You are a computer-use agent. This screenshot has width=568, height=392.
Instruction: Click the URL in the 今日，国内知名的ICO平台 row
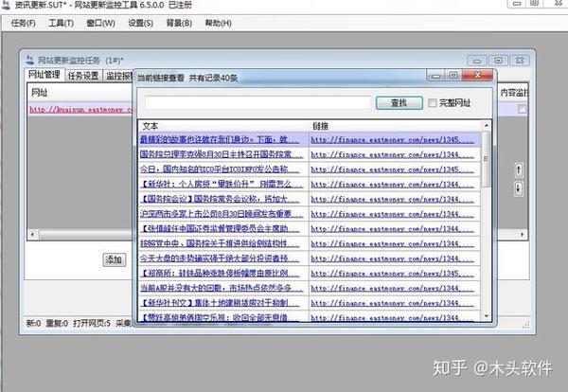[392, 169]
